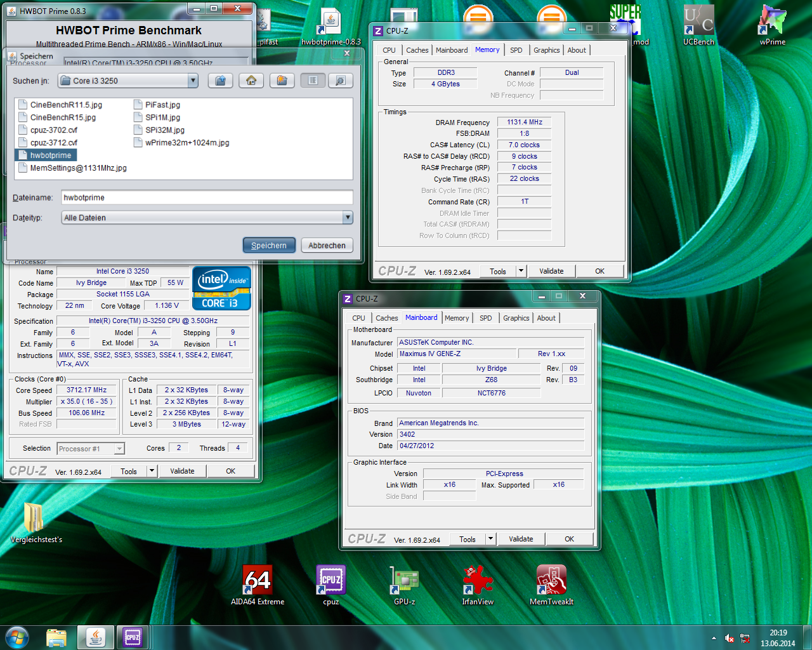Open the IrfanView desktop shortcut

(x=478, y=585)
